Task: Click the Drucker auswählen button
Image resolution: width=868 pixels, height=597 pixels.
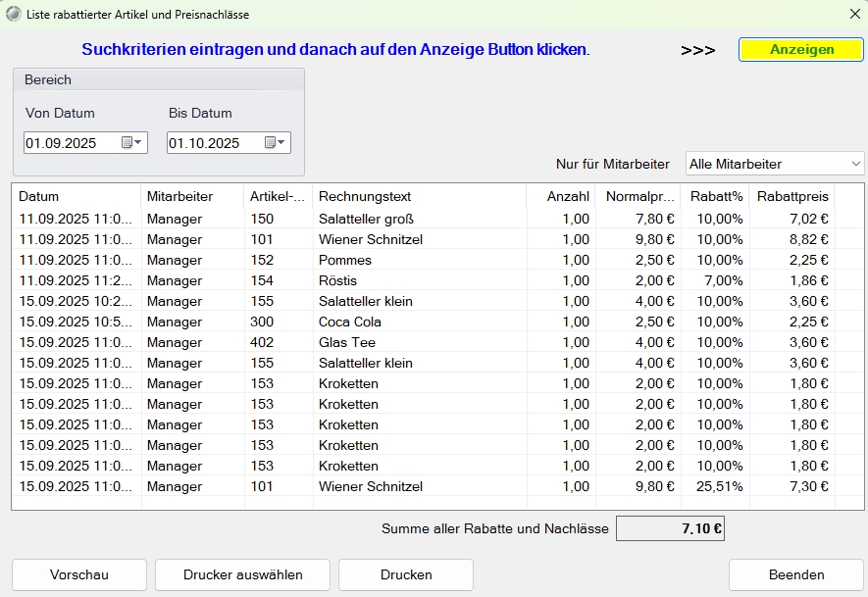Action: click(x=242, y=574)
